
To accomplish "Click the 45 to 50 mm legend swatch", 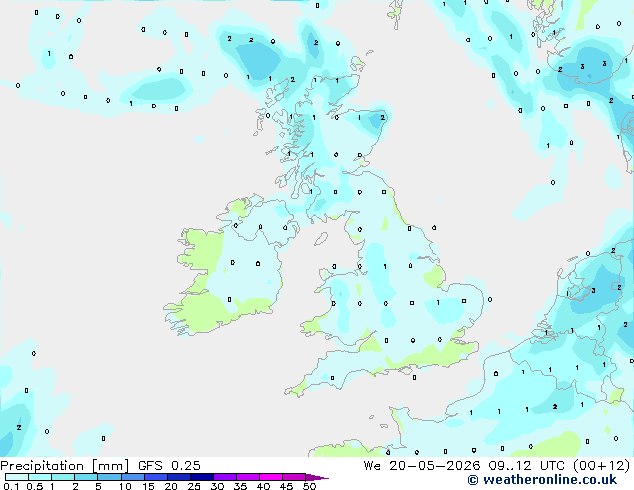I will pos(294,477).
